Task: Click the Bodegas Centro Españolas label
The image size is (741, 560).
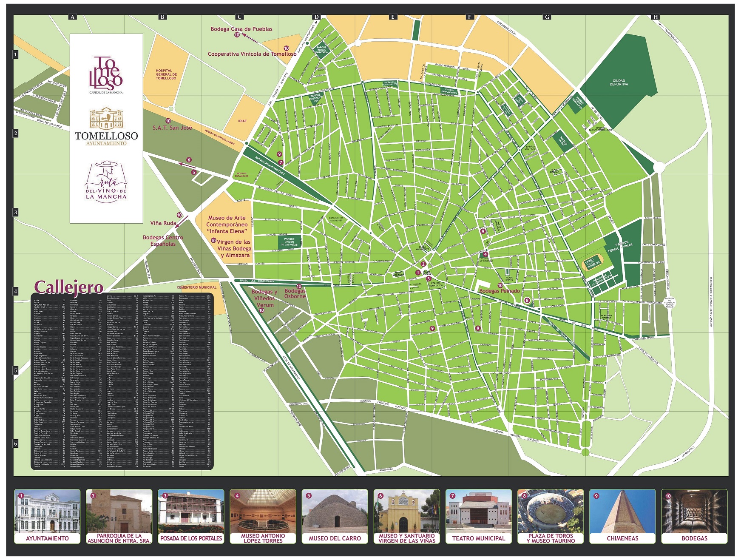Action: (163, 241)
